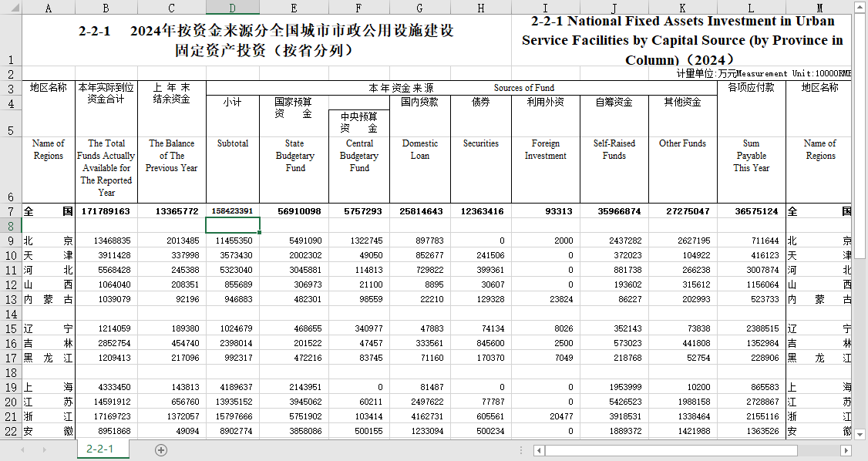Click 本年实际到位资金合计 header cell
The image size is (868, 461).
[x=106, y=109]
